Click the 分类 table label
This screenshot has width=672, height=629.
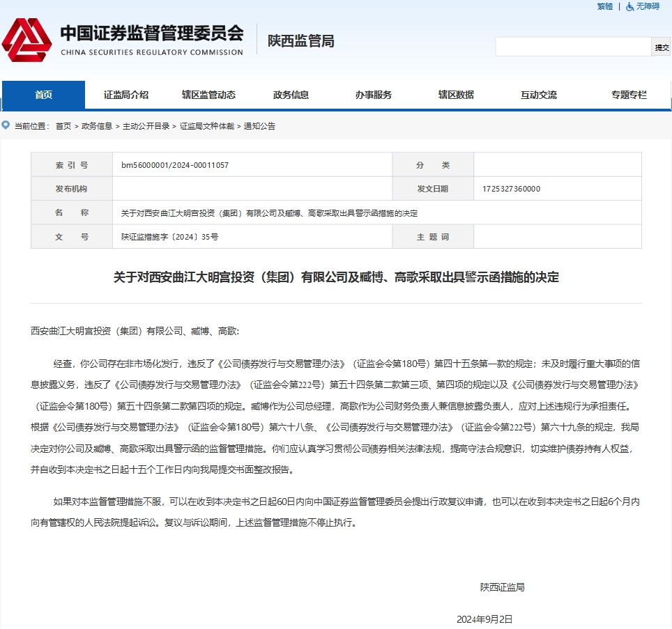(x=433, y=165)
